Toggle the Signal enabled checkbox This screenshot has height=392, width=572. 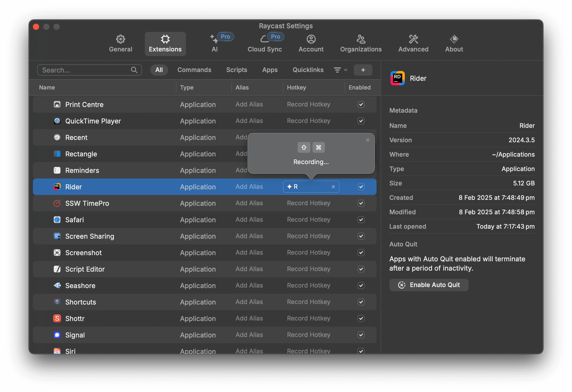point(361,335)
